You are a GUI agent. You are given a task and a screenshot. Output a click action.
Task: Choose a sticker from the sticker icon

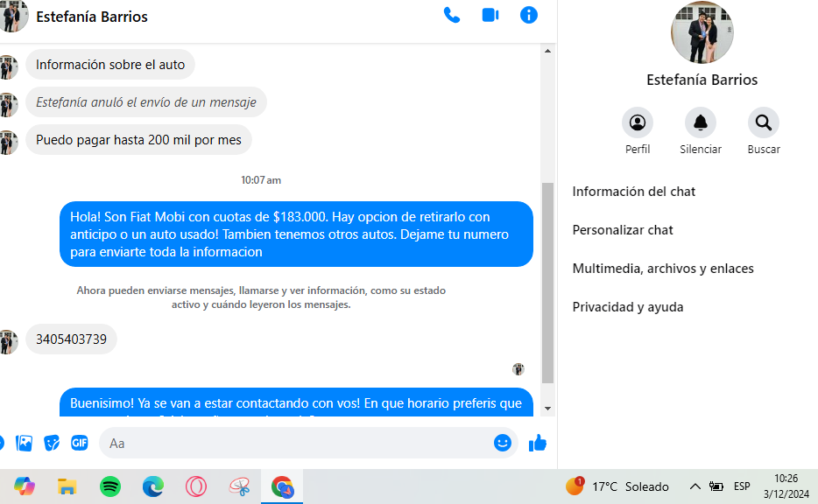click(x=52, y=443)
